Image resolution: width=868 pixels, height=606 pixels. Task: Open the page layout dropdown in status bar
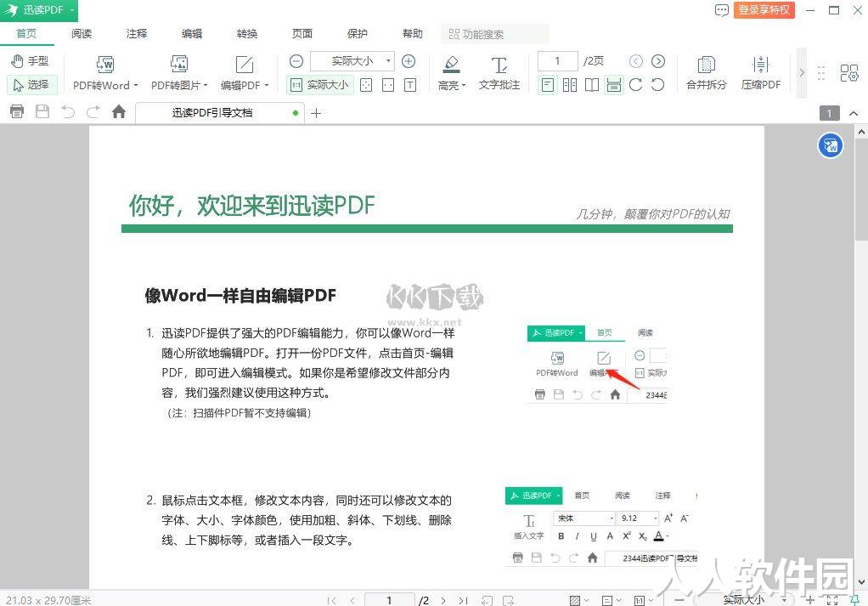click(x=612, y=600)
